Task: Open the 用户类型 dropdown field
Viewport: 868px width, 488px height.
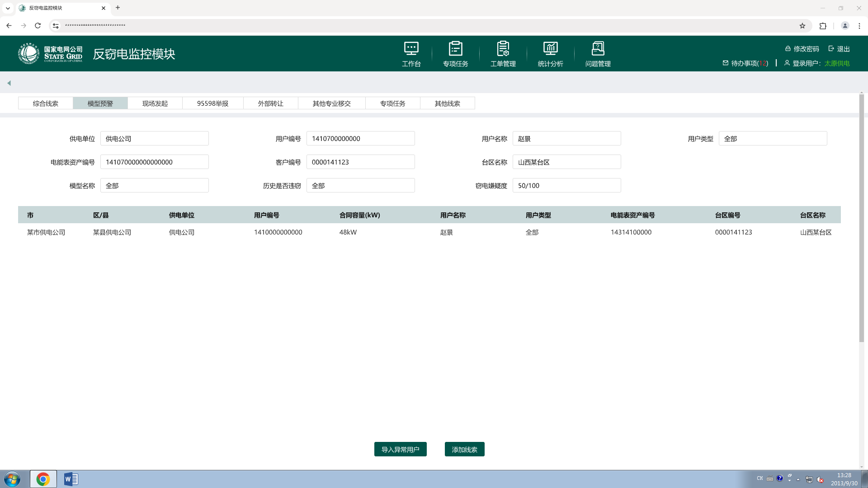Action: 773,139
